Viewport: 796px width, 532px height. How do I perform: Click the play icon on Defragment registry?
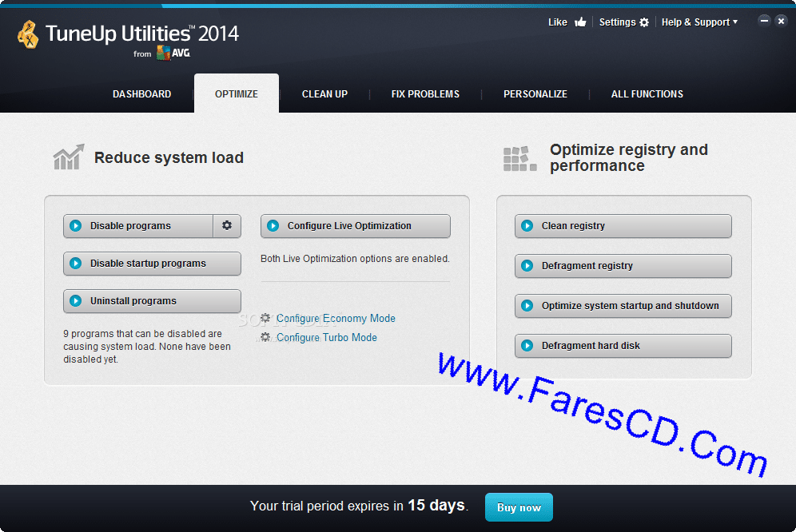pyautogui.click(x=527, y=265)
